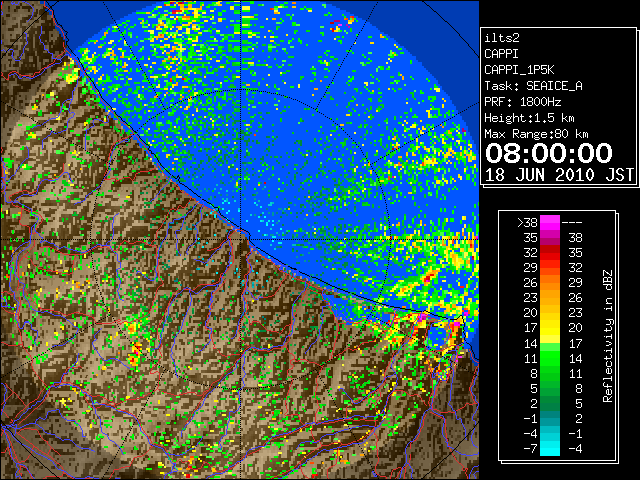The height and width of the screenshot is (480, 640).
Task: Click the 'Height:1.5 km' text
Action: tap(529, 118)
